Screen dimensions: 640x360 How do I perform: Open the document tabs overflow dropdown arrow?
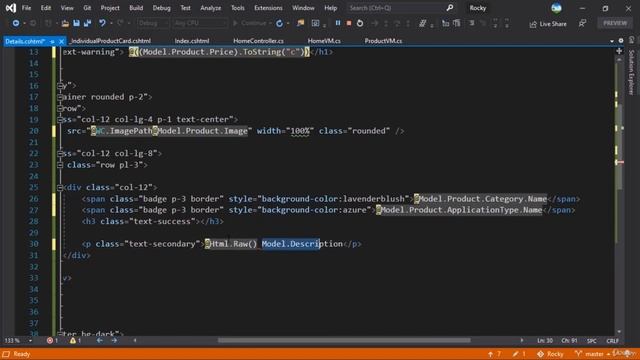tap(611, 41)
